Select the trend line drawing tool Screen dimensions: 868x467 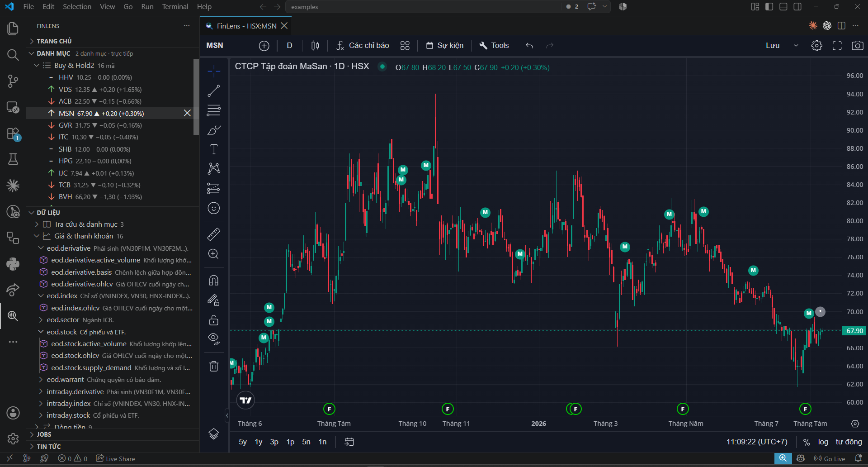[214, 91]
